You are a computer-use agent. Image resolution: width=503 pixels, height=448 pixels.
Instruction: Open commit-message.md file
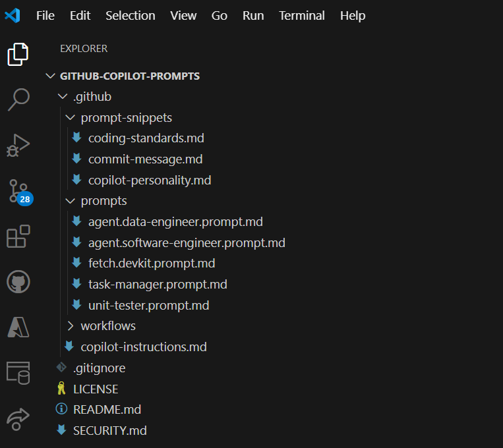tap(145, 159)
